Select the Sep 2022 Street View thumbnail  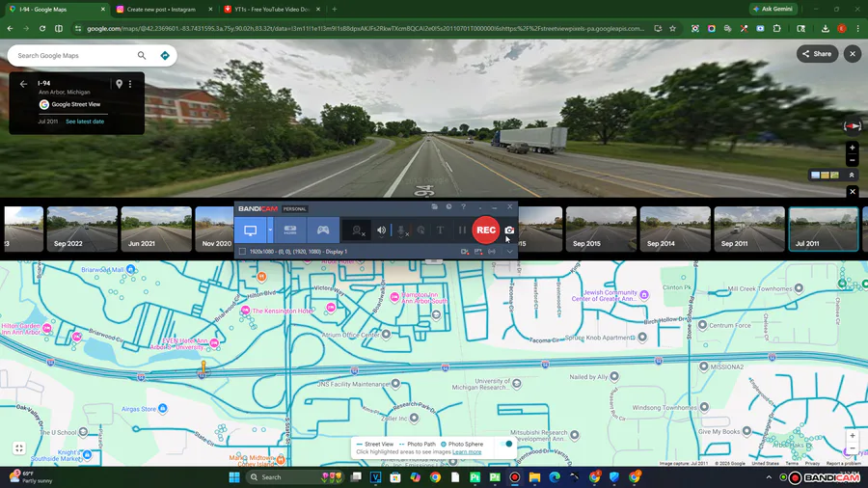click(x=83, y=230)
